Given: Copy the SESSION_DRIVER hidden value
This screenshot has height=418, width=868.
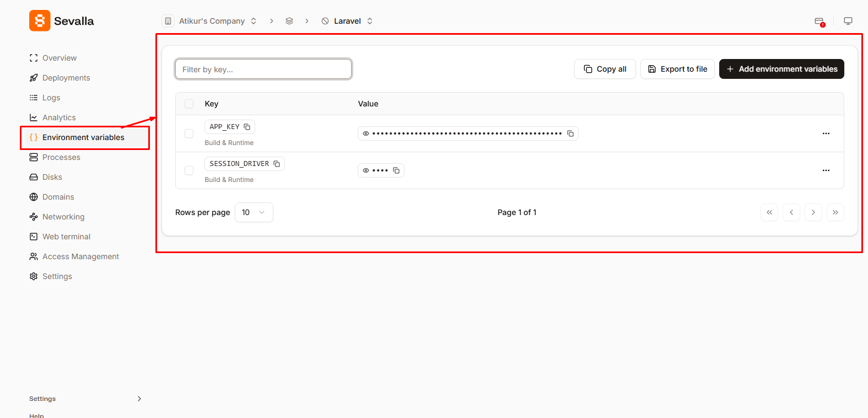Looking at the screenshot, I should pos(396,170).
